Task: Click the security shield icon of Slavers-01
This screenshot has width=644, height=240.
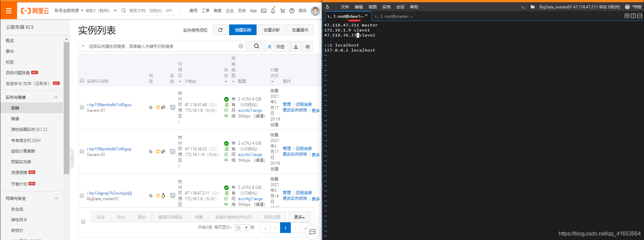Action: click(158, 107)
